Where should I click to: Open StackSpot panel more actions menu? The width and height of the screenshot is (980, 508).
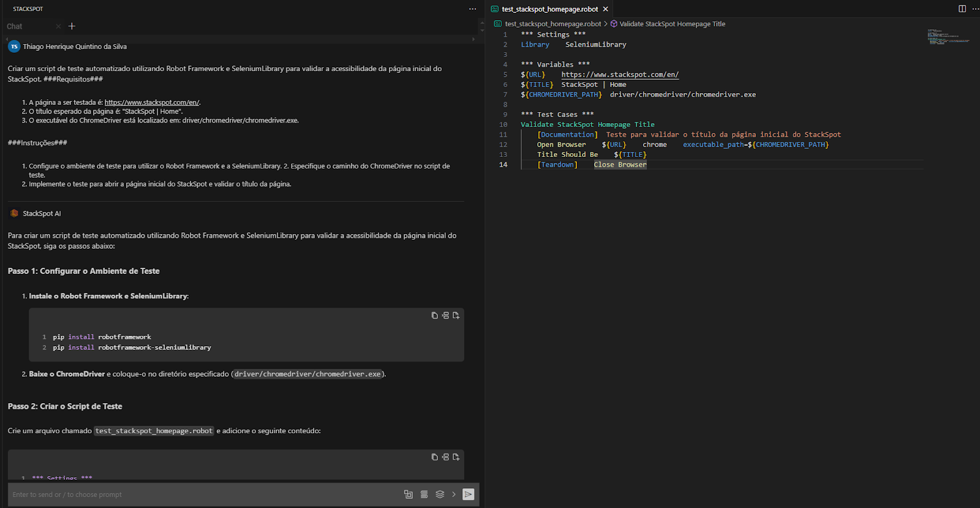472,9
